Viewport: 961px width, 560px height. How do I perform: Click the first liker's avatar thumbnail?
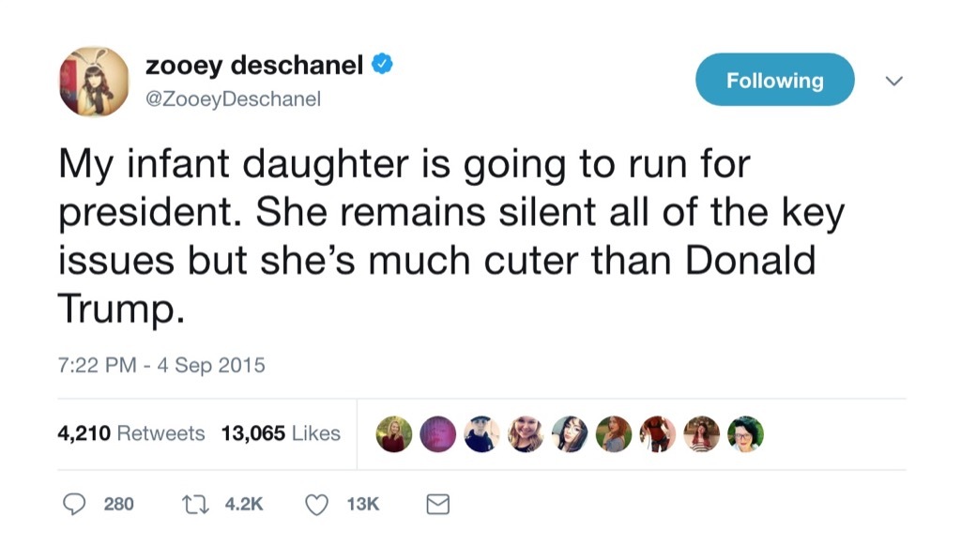394,433
